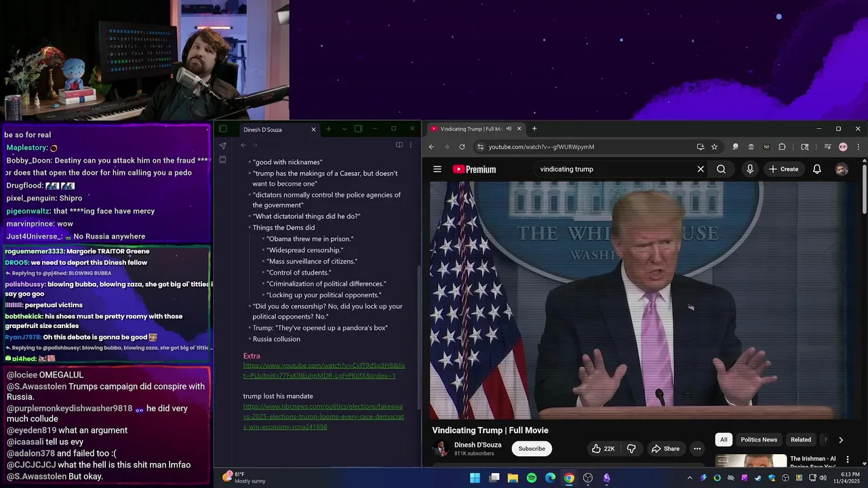Toggle right sidebar in the notes app
The height and width of the screenshot is (488, 868).
click(358, 129)
